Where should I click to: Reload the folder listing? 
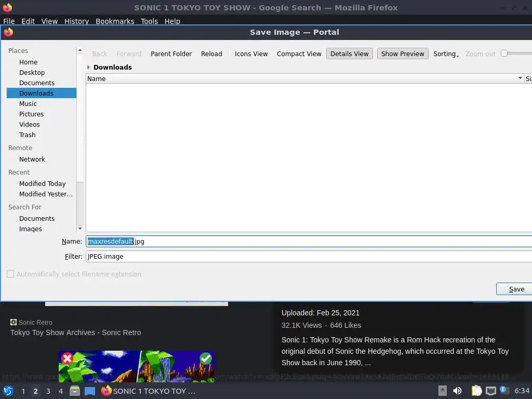211,54
